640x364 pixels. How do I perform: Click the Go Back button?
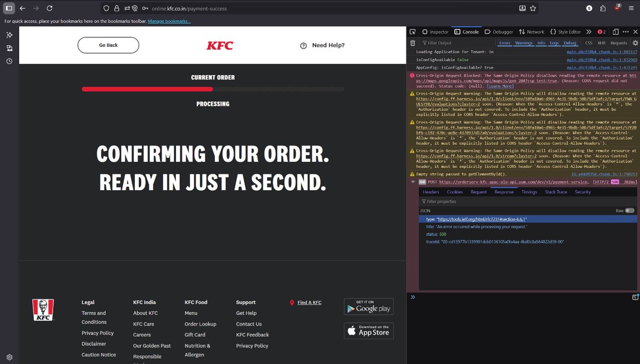pyautogui.click(x=108, y=45)
